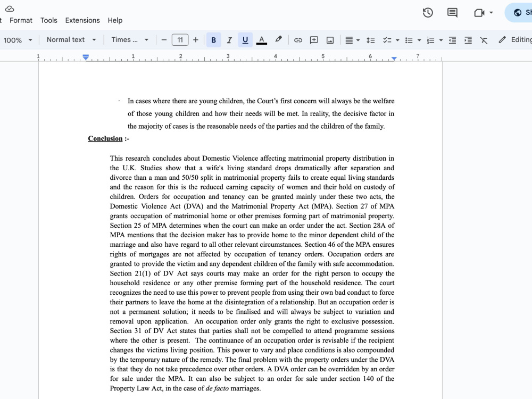Toggle italic formatting
The height and width of the screenshot is (399, 532).
229,40
